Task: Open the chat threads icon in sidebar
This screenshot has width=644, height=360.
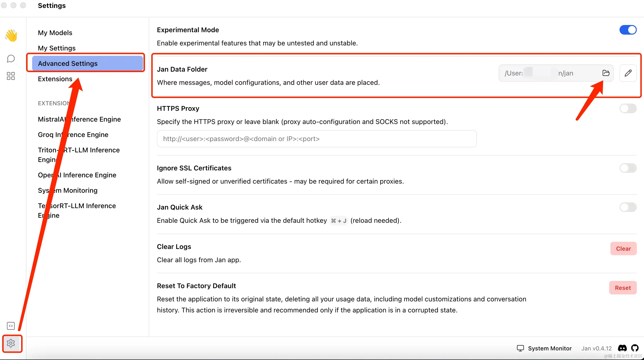Action: [x=11, y=59]
